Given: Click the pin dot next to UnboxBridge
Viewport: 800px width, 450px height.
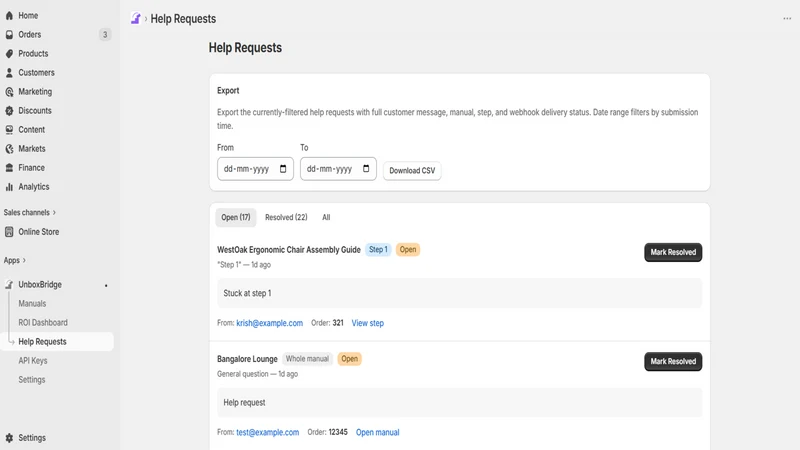Looking at the screenshot, I should [106, 285].
